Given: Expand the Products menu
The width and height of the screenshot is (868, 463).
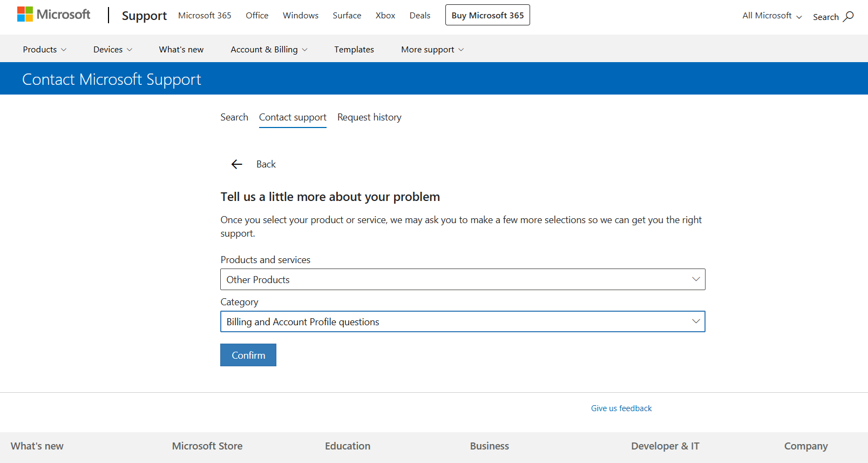Looking at the screenshot, I should pyautogui.click(x=45, y=49).
